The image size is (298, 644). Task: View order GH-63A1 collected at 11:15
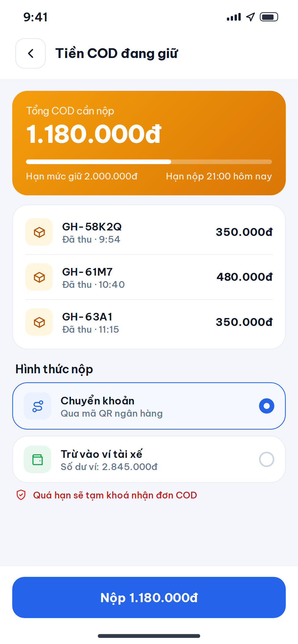[149, 322]
